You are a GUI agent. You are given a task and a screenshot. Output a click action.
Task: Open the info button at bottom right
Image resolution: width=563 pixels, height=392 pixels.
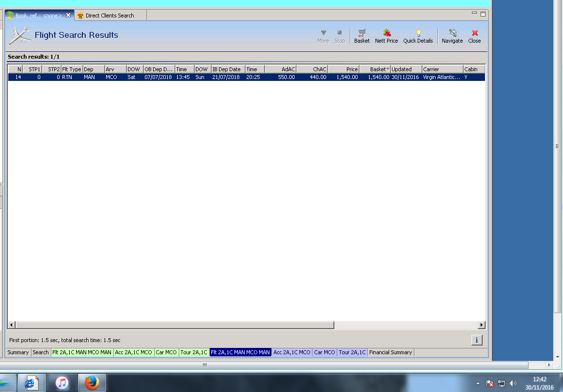point(476,340)
